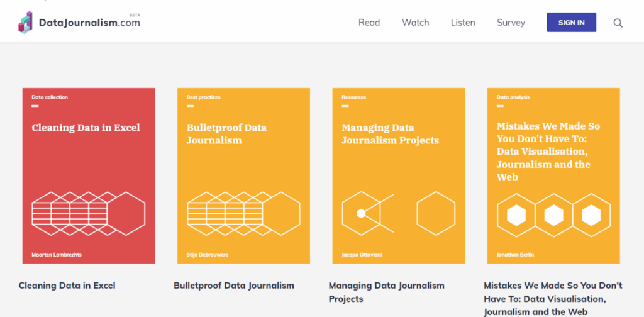Select the Data collection category label

point(50,97)
